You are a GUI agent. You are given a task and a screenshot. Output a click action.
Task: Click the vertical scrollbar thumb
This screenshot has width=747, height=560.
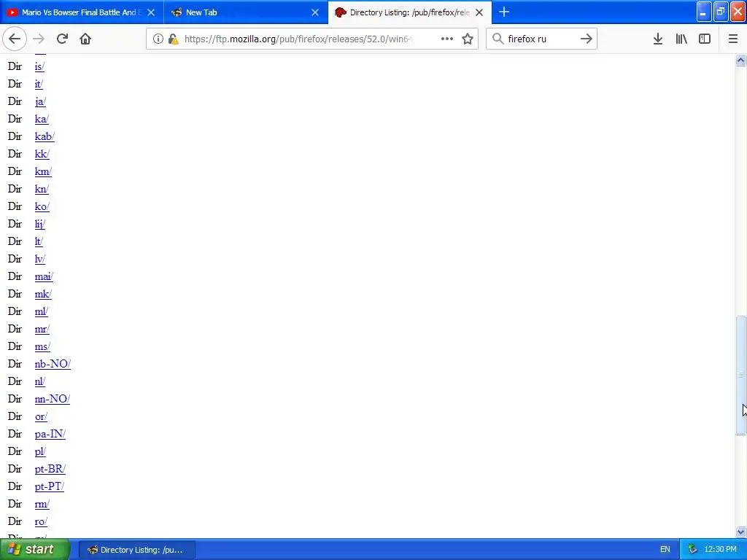click(740, 375)
